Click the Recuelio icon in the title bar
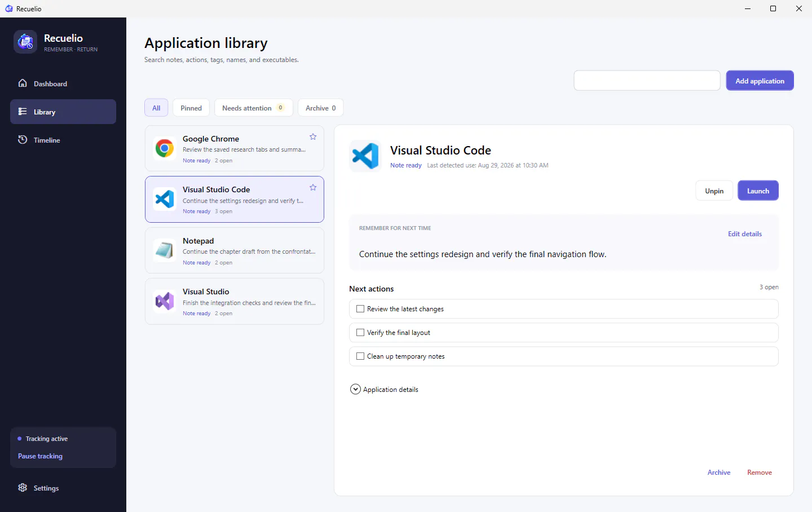This screenshot has height=512, width=812. (x=8, y=8)
